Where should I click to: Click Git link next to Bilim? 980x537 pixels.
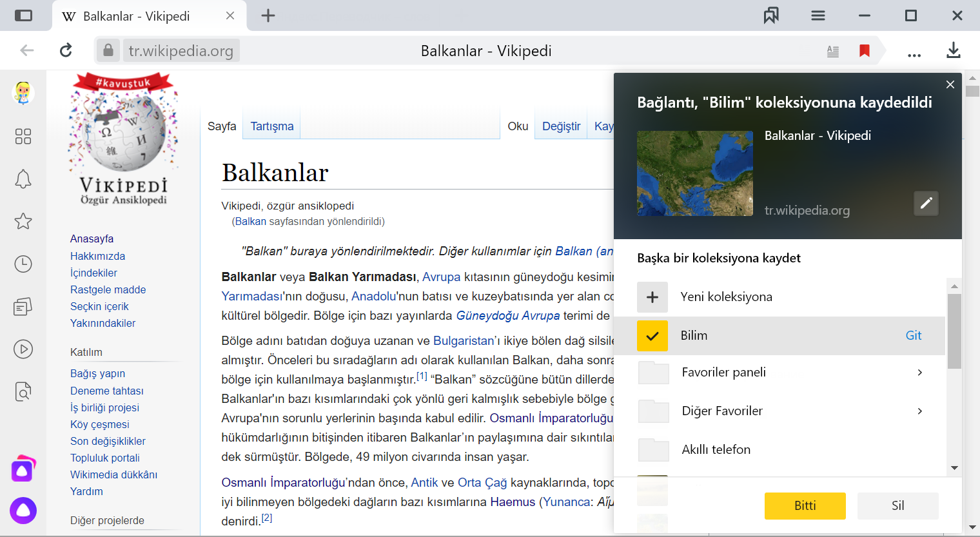click(914, 335)
